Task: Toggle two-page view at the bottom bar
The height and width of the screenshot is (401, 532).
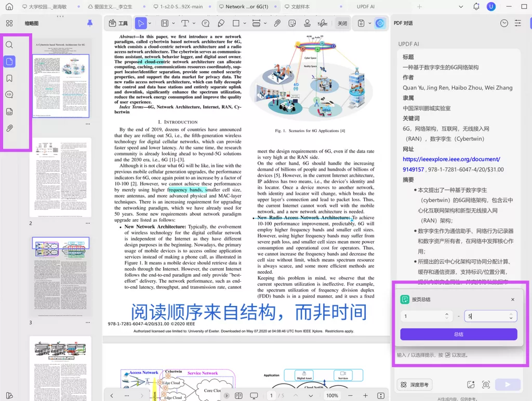Action: coord(238,395)
